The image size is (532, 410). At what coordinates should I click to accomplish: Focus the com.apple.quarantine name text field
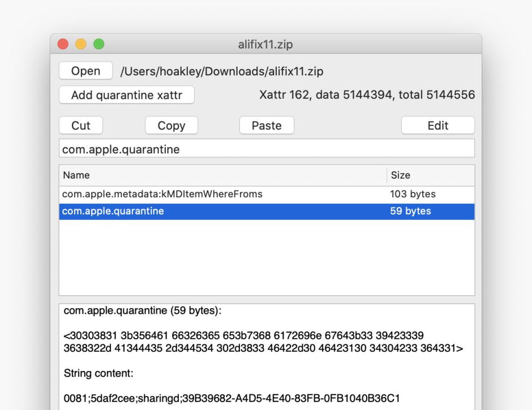click(x=266, y=149)
